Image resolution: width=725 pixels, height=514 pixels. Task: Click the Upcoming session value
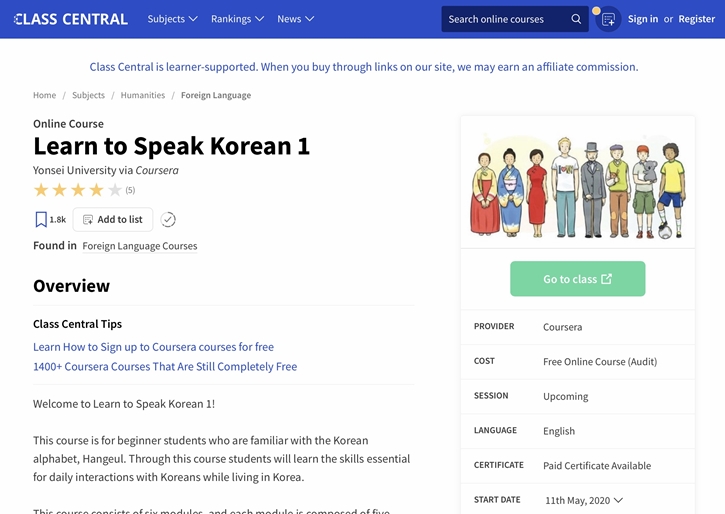(x=565, y=397)
